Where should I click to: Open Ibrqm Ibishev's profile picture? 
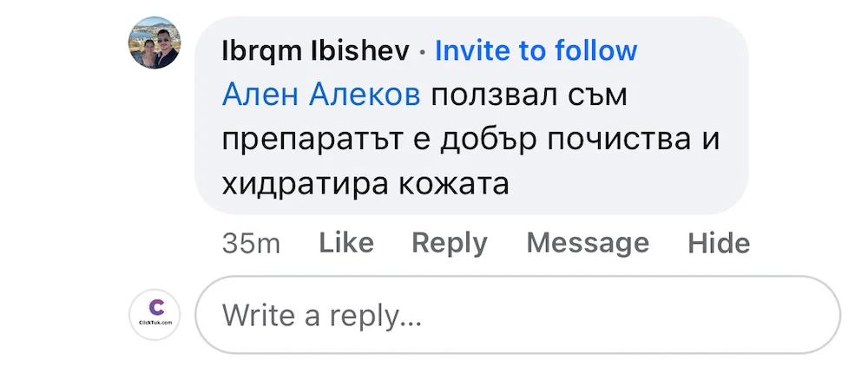tap(154, 43)
